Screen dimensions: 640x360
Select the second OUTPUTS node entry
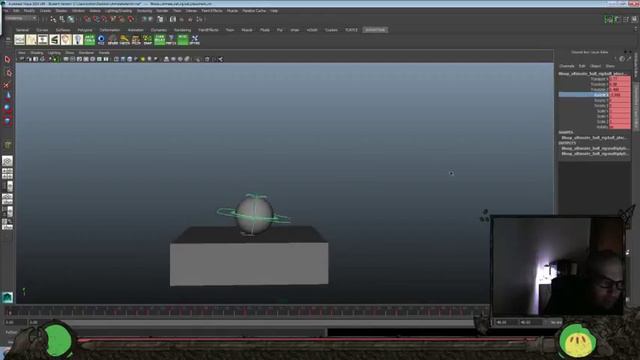(594, 154)
